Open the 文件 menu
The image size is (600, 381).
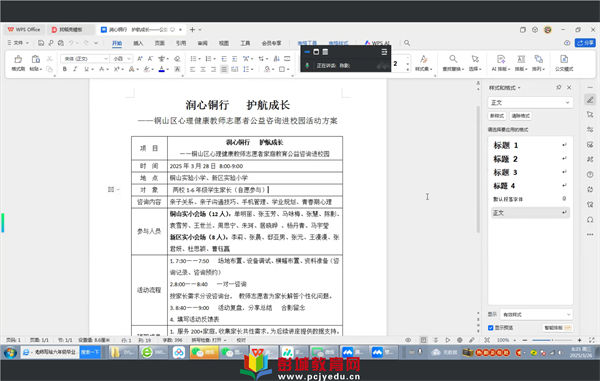tap(18, 43)
